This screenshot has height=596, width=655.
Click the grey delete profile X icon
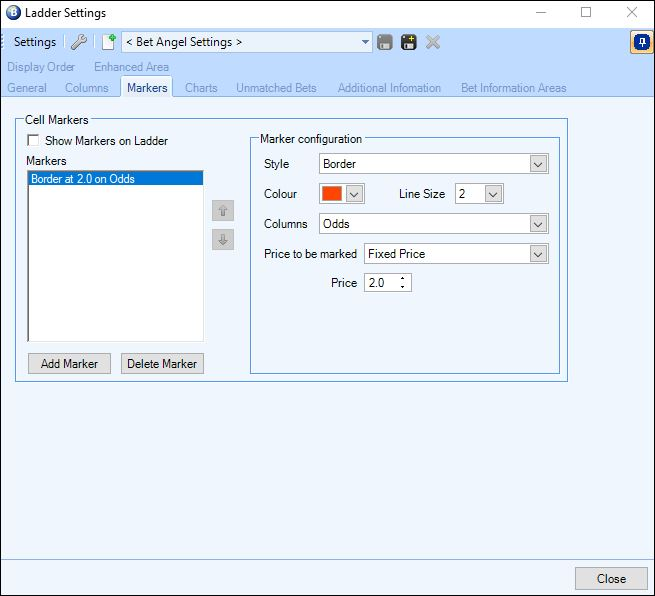433,42
